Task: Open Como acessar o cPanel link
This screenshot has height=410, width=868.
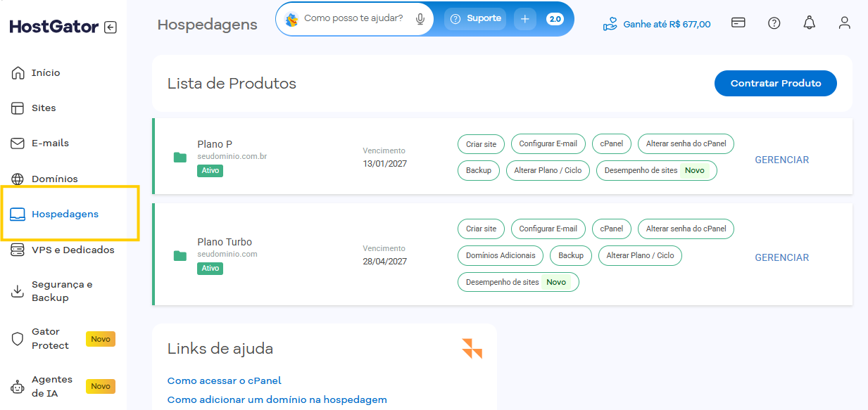Action: coord(224,380)
